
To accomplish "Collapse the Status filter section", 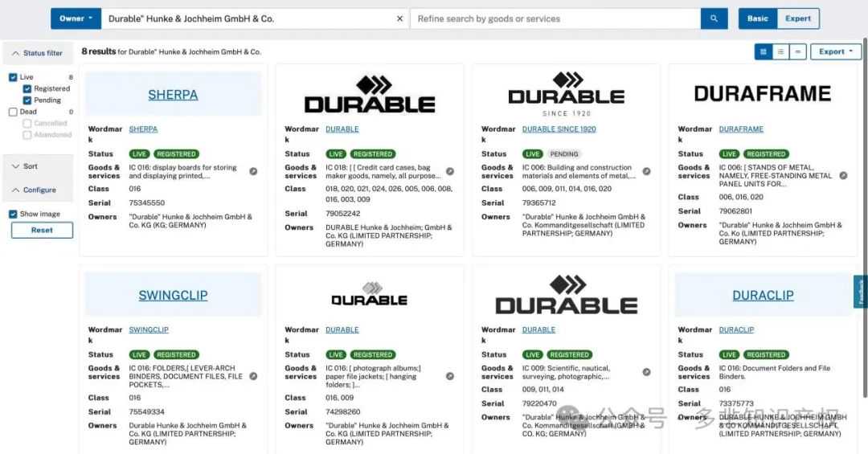I will (x=38, y=53).
